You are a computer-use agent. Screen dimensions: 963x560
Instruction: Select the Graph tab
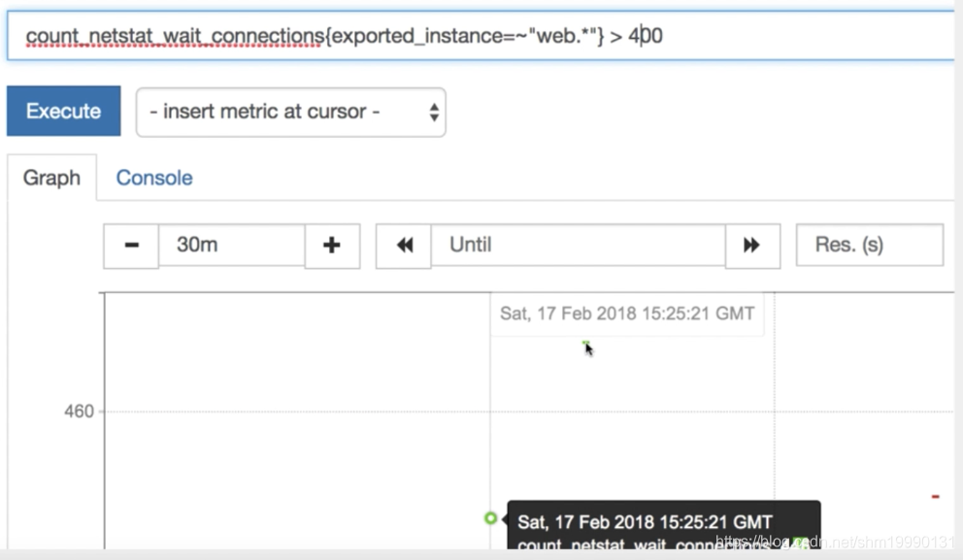tap(51, 178)
